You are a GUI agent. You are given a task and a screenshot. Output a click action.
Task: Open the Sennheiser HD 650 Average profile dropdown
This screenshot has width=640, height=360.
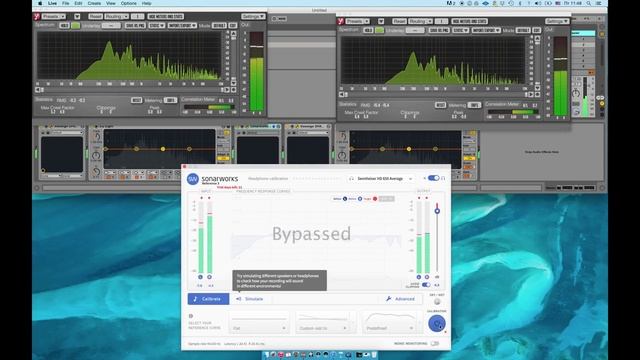[x=380, y=178]
